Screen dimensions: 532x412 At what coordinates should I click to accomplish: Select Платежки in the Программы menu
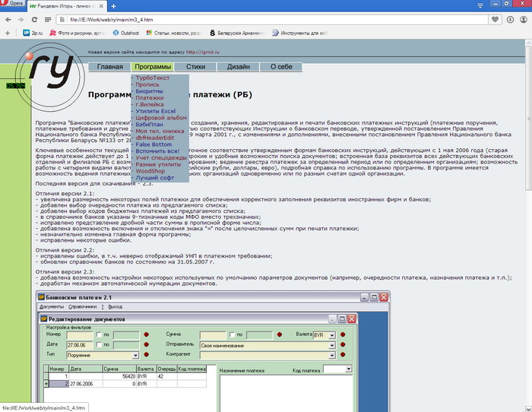point(149,98)
